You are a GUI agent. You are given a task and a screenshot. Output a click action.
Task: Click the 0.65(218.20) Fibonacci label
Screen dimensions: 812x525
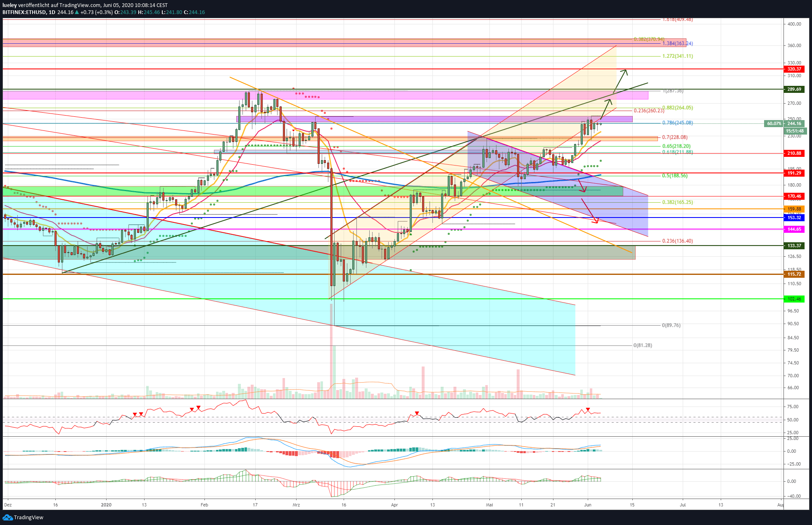click(676, 147)
